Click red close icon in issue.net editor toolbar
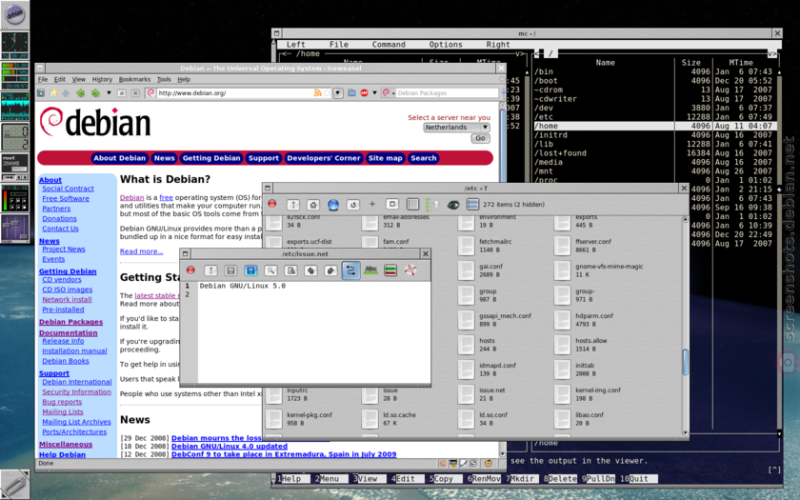 [191, 270]
